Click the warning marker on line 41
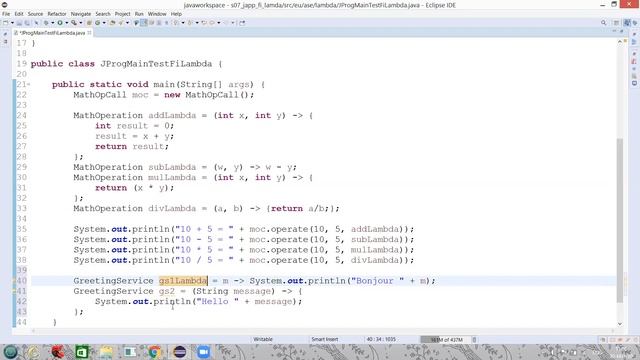Viewport: 640px width, 360px height. [14, 291]
